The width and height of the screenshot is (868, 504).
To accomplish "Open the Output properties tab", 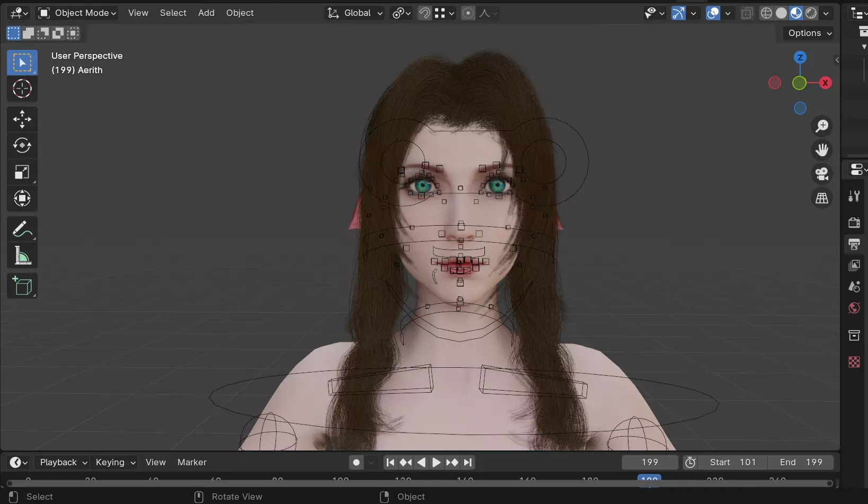I will click(854, 244).
